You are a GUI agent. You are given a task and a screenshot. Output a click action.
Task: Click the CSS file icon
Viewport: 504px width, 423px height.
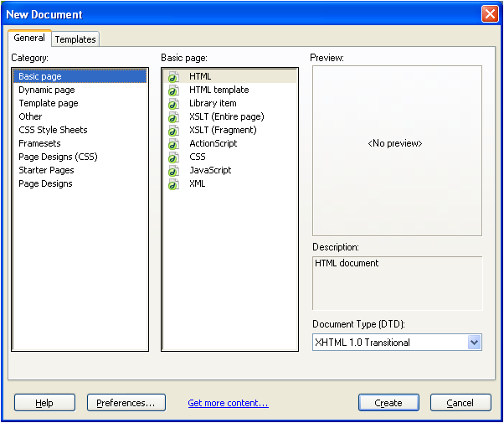coord(173,157)
